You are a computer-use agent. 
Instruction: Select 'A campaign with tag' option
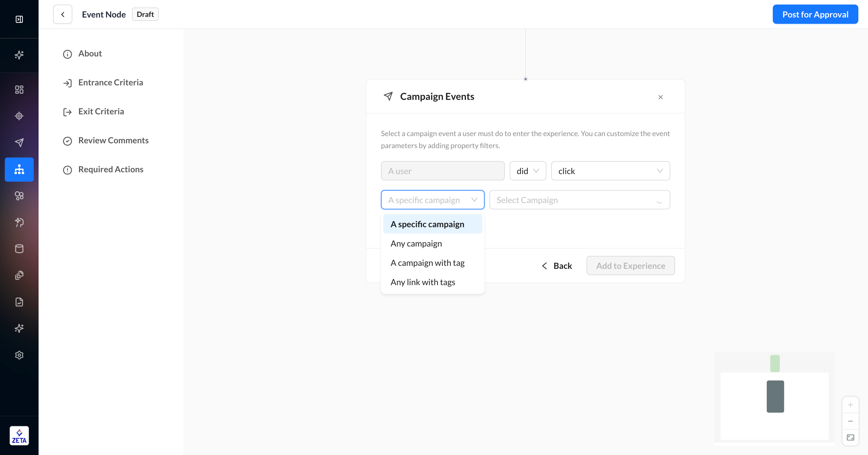point(427,263)
